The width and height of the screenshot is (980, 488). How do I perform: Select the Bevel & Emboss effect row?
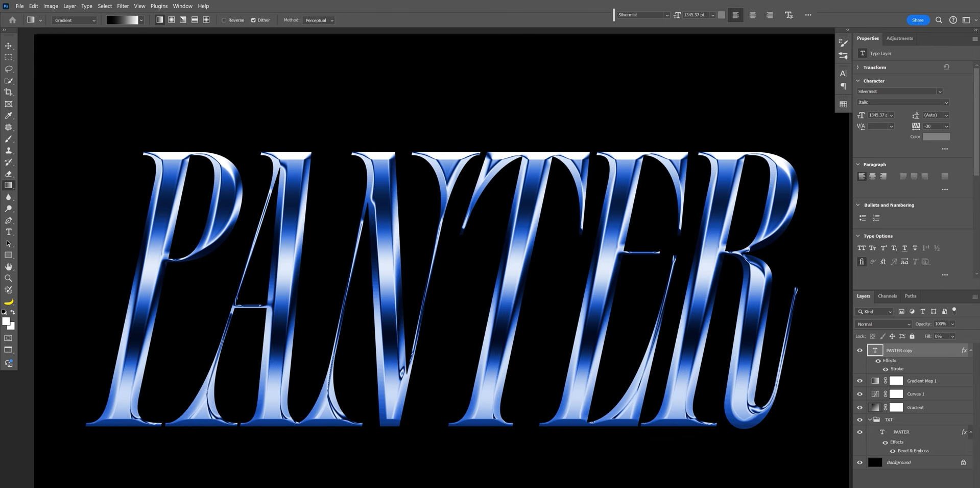[913, 451]
